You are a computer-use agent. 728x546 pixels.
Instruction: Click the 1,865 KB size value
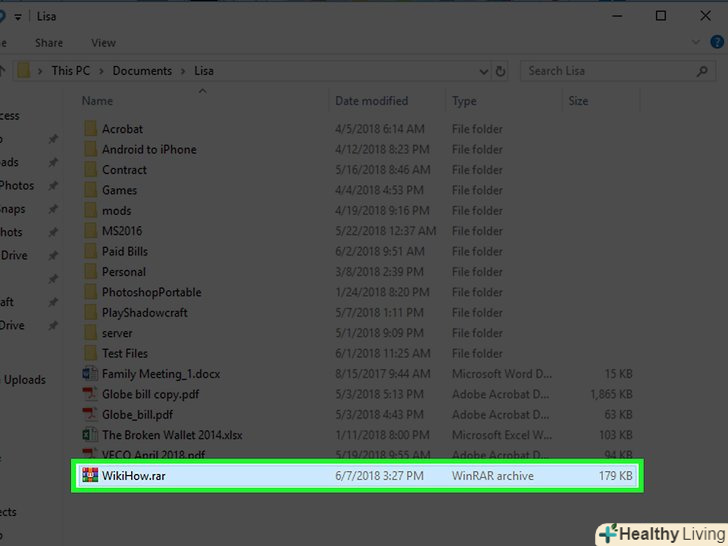[x=611, y=394]
